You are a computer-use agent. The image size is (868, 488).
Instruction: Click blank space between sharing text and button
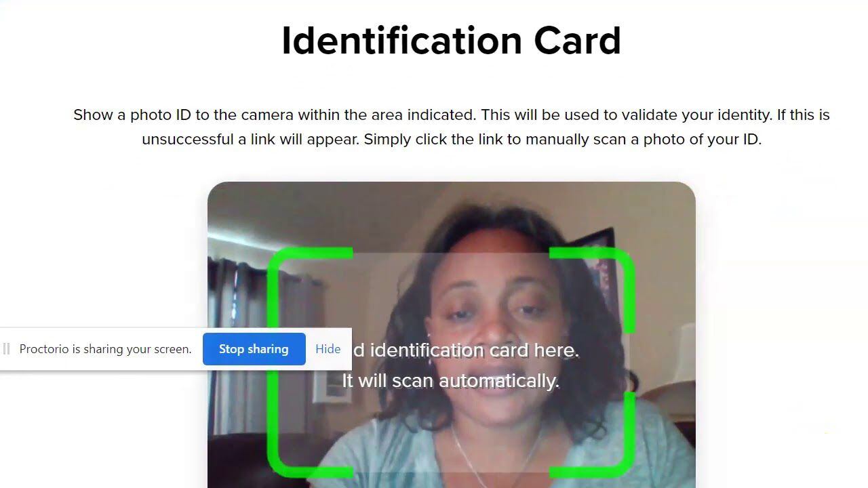click(x=197, y=349)
